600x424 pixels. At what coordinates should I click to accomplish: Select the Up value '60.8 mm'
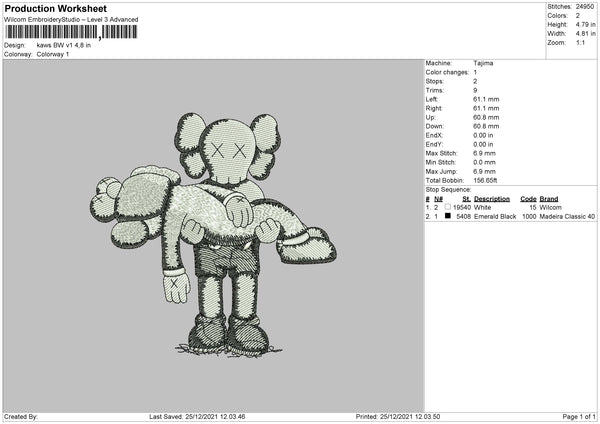[486, 117]
